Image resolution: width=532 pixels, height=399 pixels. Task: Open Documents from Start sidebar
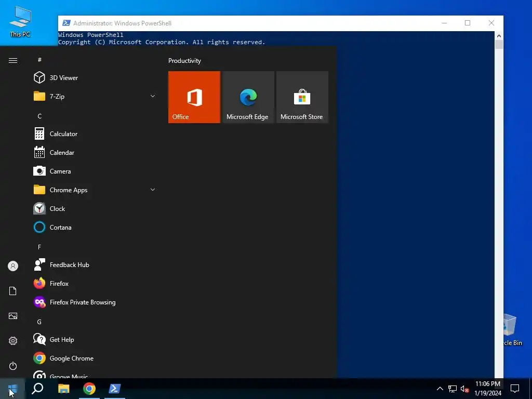13,291
